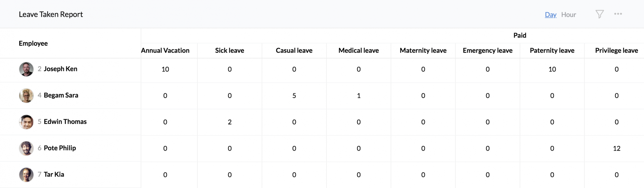
Task: Click the Privilege leave column header
Action: pyautogui.click(x=616, y=50)
